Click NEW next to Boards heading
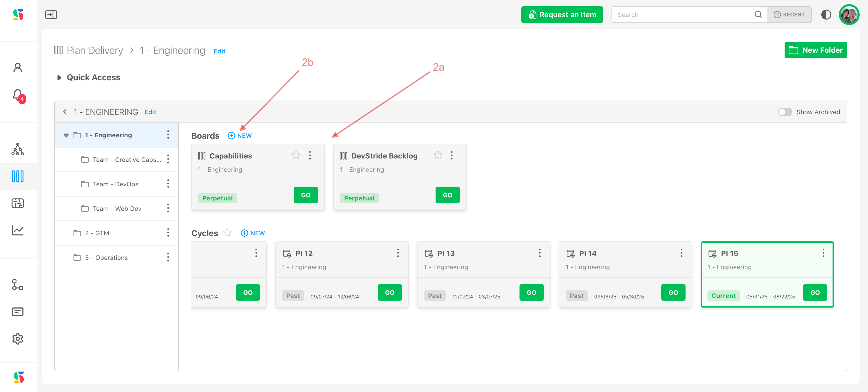This screenshot has width=868, height=392. (x=240, y=136)
